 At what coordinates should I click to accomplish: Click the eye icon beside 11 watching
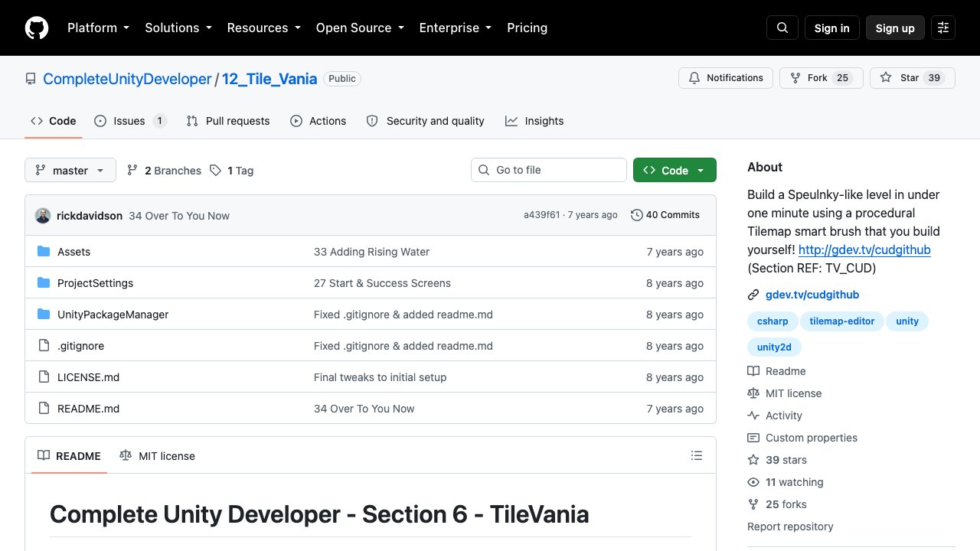753,482
